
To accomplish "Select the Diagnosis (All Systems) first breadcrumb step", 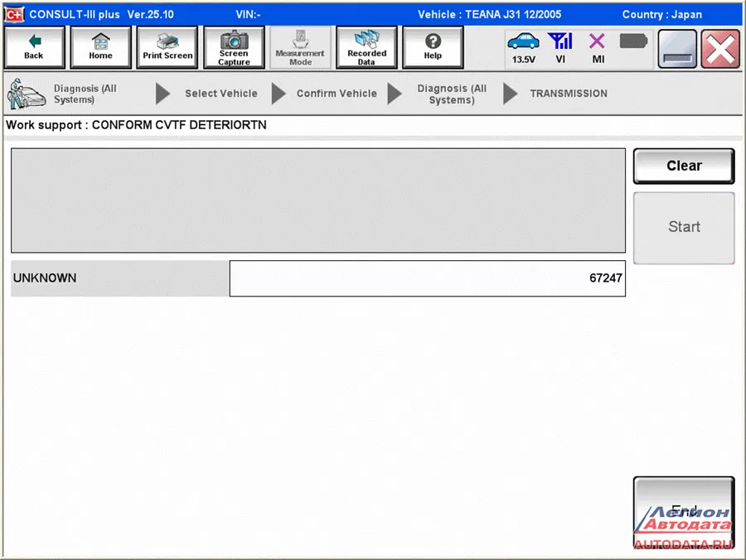I will pos(85,94).
